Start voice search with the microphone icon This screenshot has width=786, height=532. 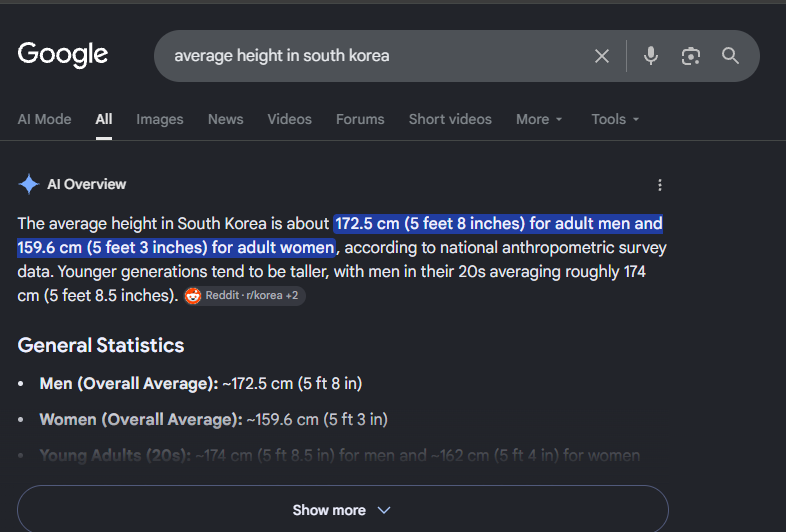coord(651,56)
